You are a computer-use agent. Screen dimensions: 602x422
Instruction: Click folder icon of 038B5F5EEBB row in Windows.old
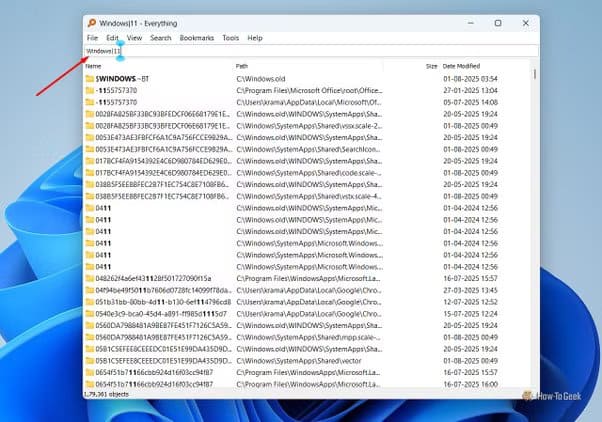click(x=90, y=184)
